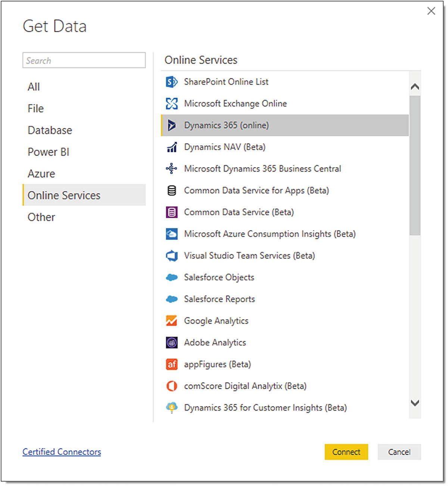Focus the Search input field
The width and height of the screenshot is (448, 486).
(84, 60)
